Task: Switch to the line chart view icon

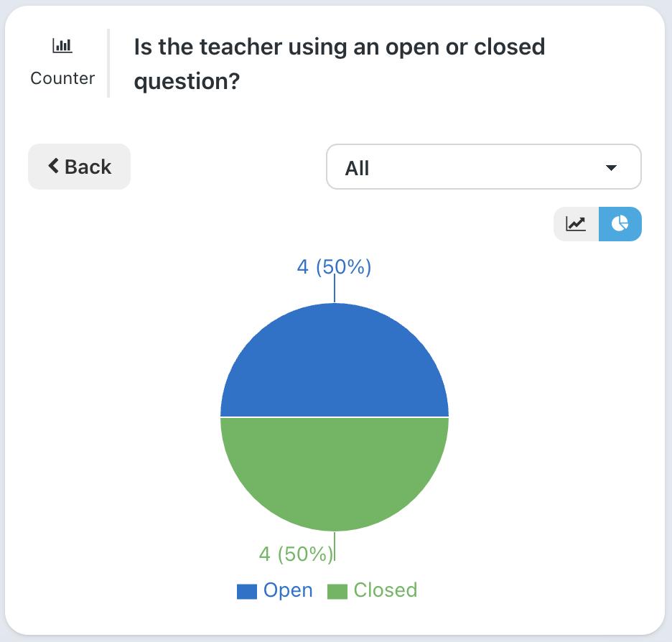Action: 576,224
